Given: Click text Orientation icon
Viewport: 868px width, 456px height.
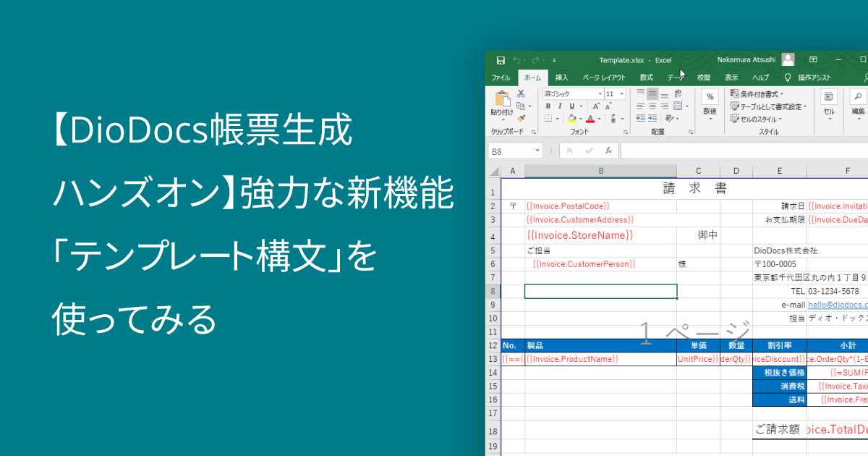Looking at the screenshot, I should point(669,118).
